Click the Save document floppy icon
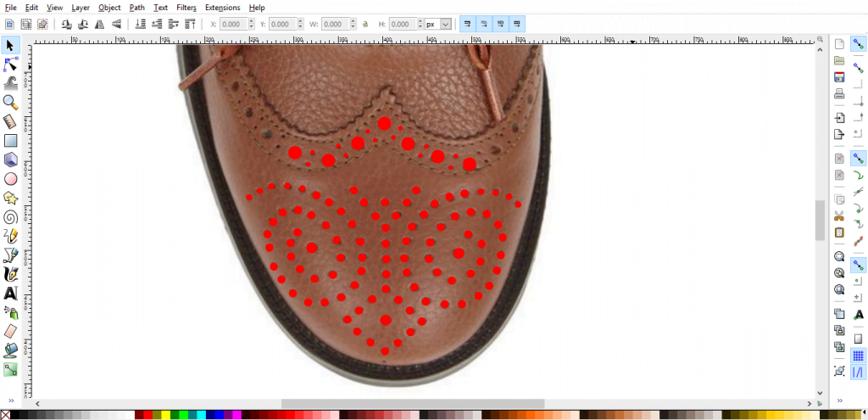 (840, 77)
